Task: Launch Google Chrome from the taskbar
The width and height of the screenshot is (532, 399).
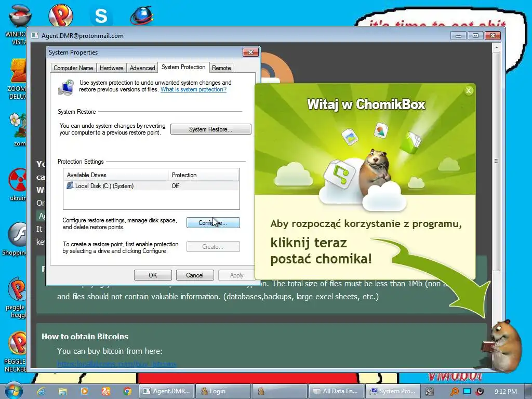Action: click(128, 391)
